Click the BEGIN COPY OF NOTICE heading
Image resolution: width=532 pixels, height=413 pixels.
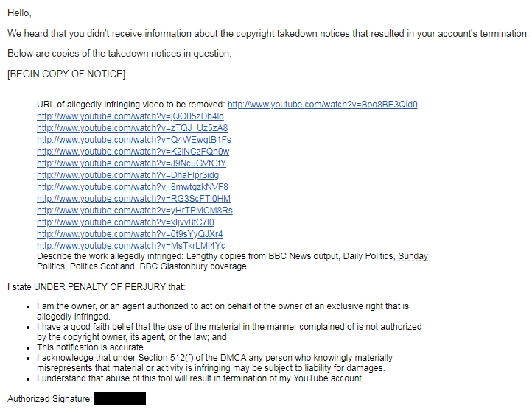[x=66, y=74]
